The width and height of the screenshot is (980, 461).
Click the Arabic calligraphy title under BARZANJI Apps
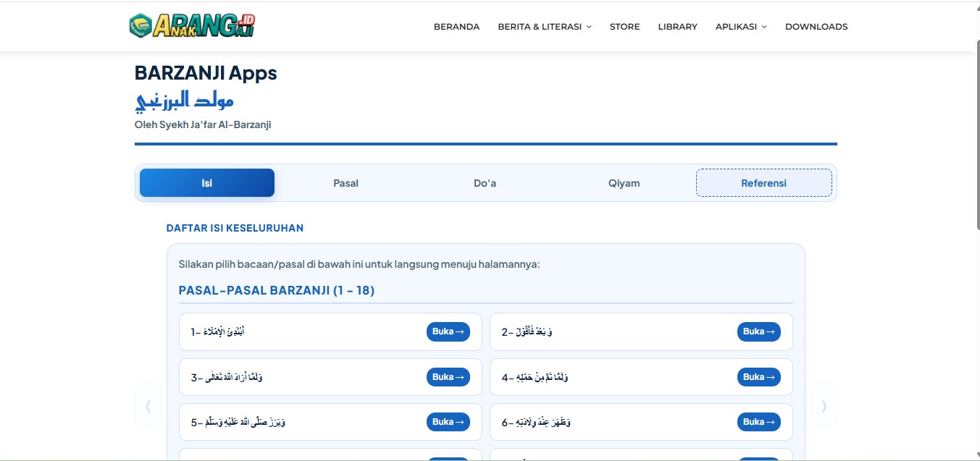(x=184, y=101)
